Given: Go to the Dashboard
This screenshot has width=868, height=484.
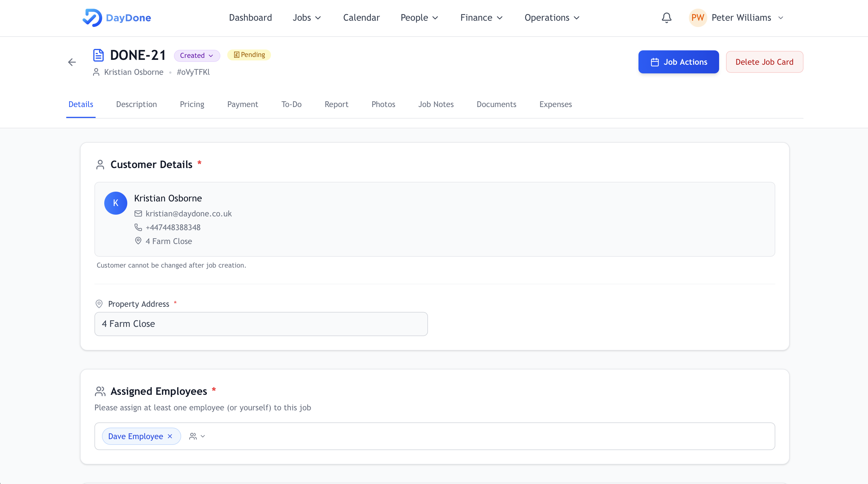Looking at the screenshot, I should pos(250,18).
